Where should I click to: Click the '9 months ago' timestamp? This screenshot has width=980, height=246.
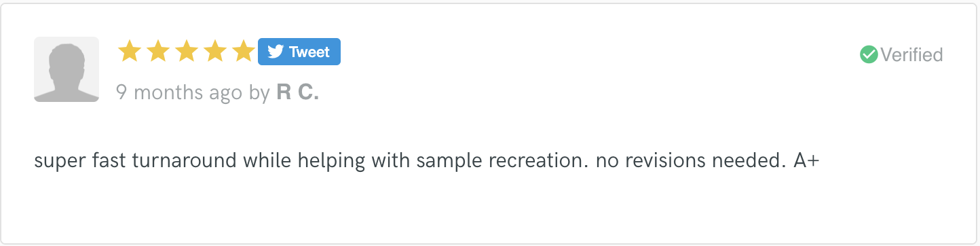179,92
